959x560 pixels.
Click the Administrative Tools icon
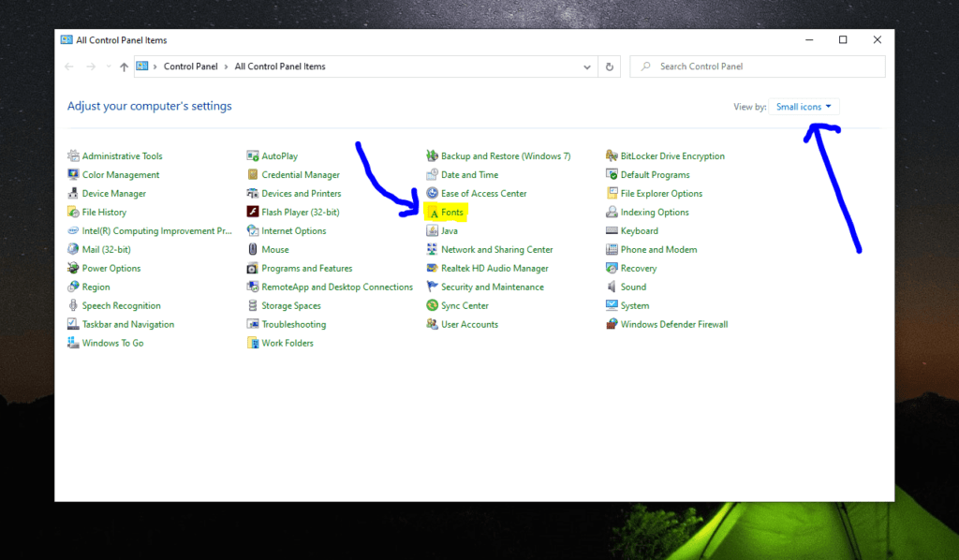click(x=73, y=155)
